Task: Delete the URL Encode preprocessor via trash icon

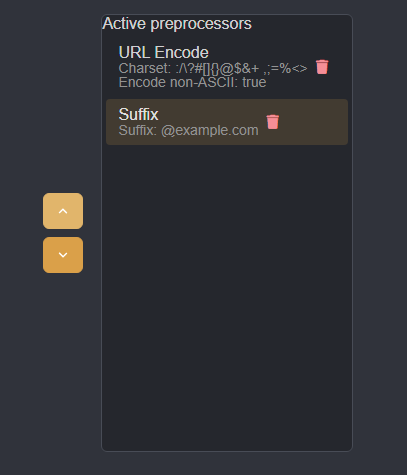Action: (322, 67)
